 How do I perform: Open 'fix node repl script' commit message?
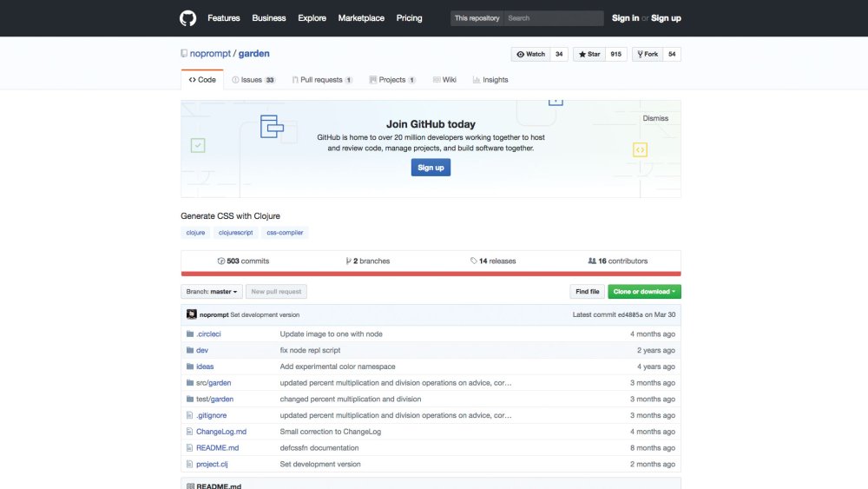310,350
